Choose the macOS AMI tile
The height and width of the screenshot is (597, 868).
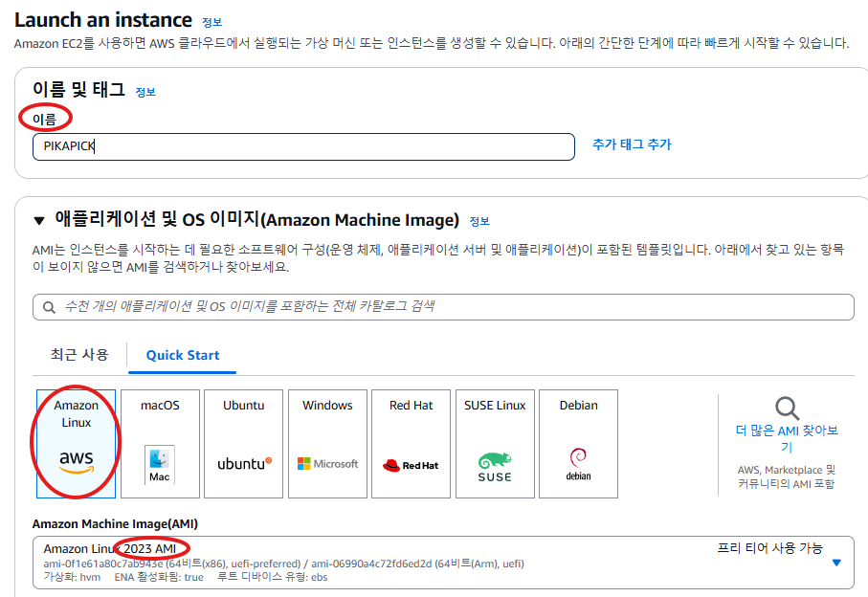(160, 444)
